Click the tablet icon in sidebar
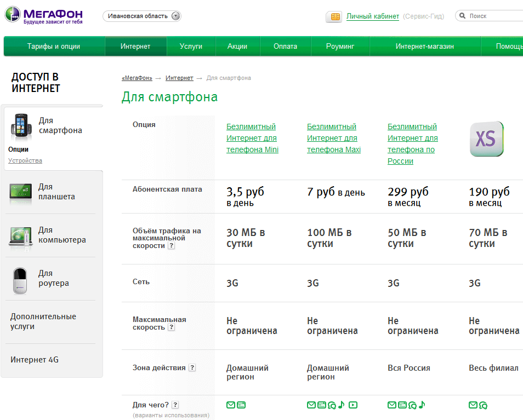 (x=21, y=193)
